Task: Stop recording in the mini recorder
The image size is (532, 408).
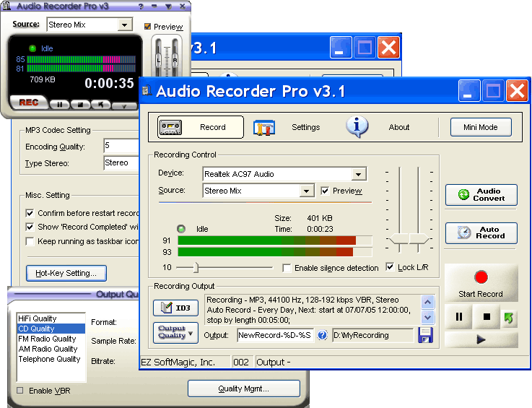Action: [80, 105]
